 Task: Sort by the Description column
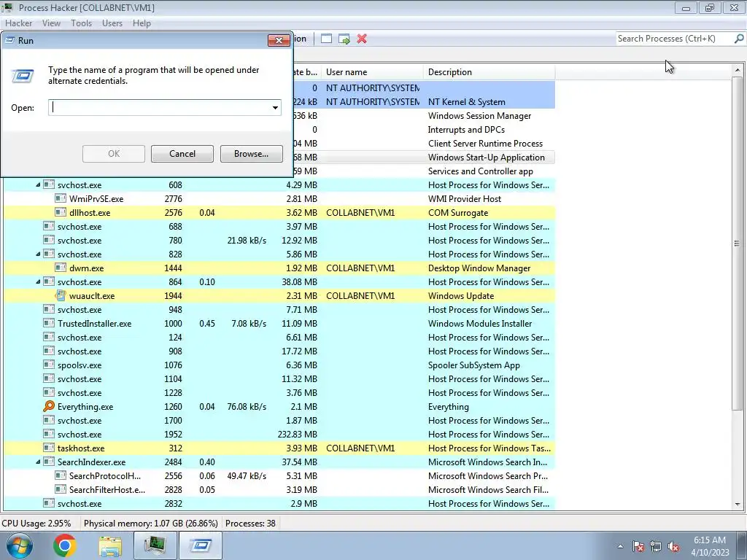tap(489, 72)
